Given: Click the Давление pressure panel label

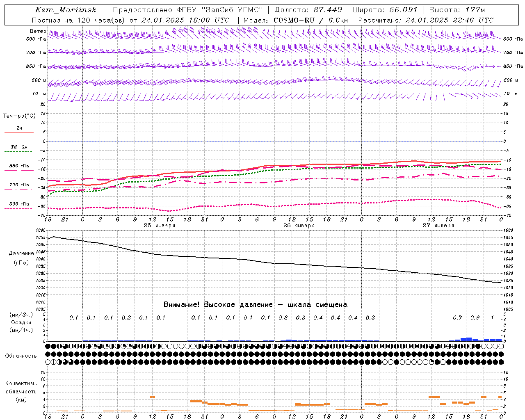Looking at the screenshot, I should (21, 253).
